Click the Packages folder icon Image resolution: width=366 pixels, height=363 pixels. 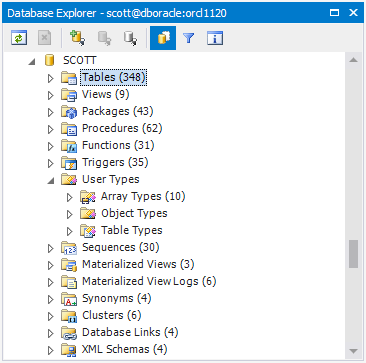coord(69,112)
